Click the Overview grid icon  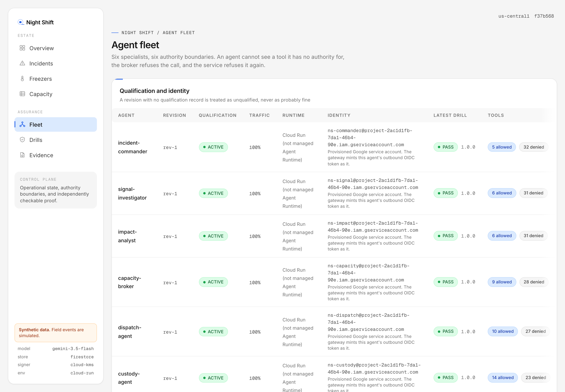(x=22, y=48)
